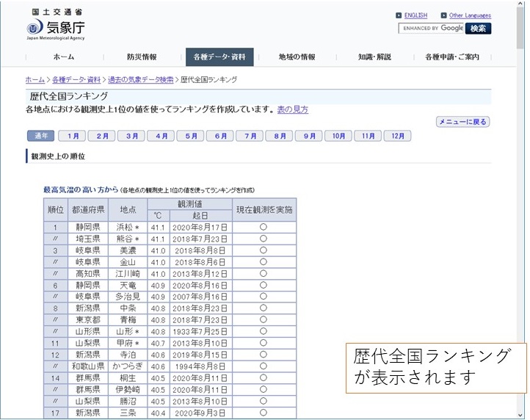This screenshot has width=530, height=420.
Task: Select the 1月 tab
Action: pos(72,136)
